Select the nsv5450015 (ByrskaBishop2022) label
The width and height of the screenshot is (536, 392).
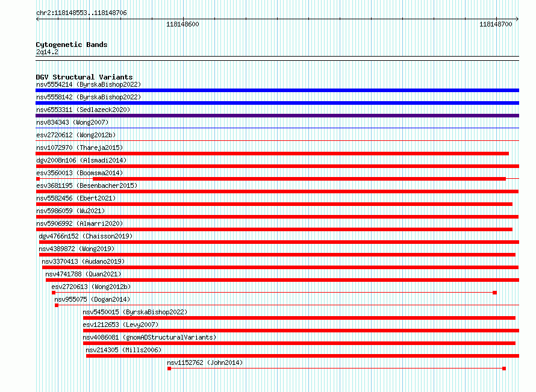(135, 312)
